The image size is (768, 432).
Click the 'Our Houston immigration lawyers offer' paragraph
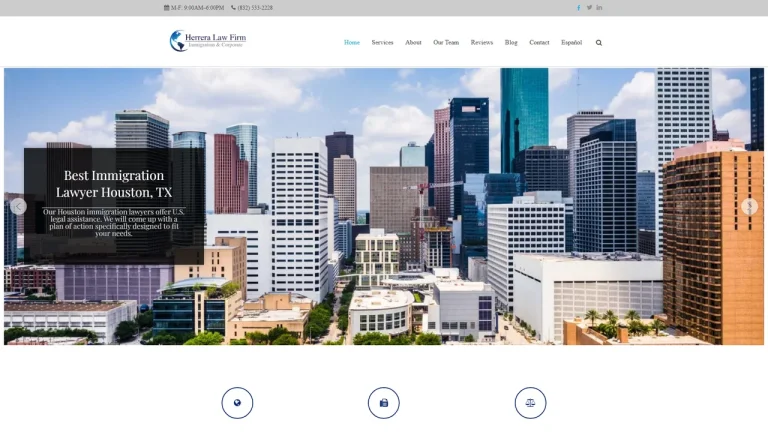point(114,222)
